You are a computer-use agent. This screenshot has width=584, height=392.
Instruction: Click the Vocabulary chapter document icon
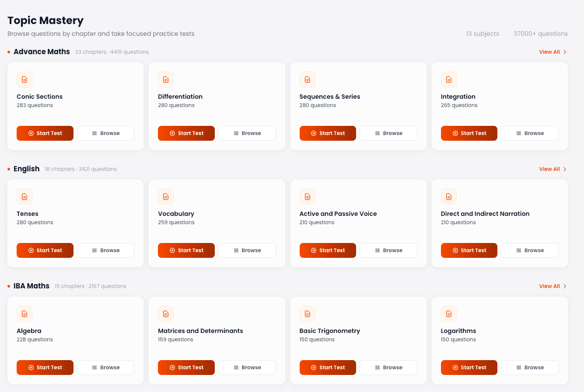click(x=166, y=197)
